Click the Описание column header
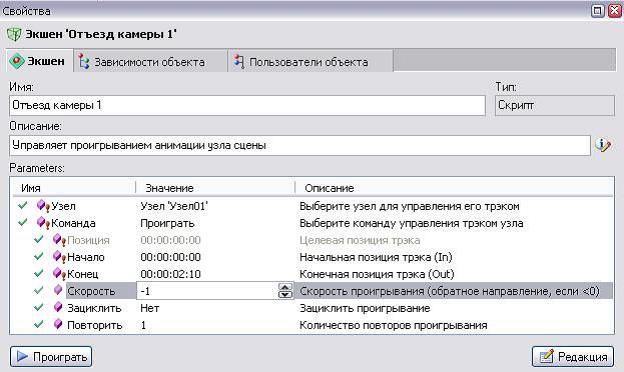624x372 pixels. click(329, 188)
